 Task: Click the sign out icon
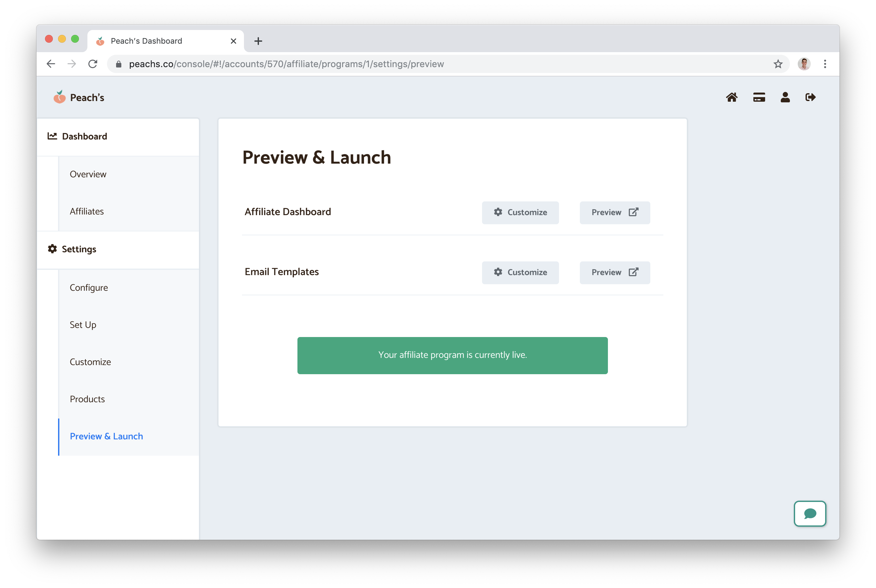810,97
